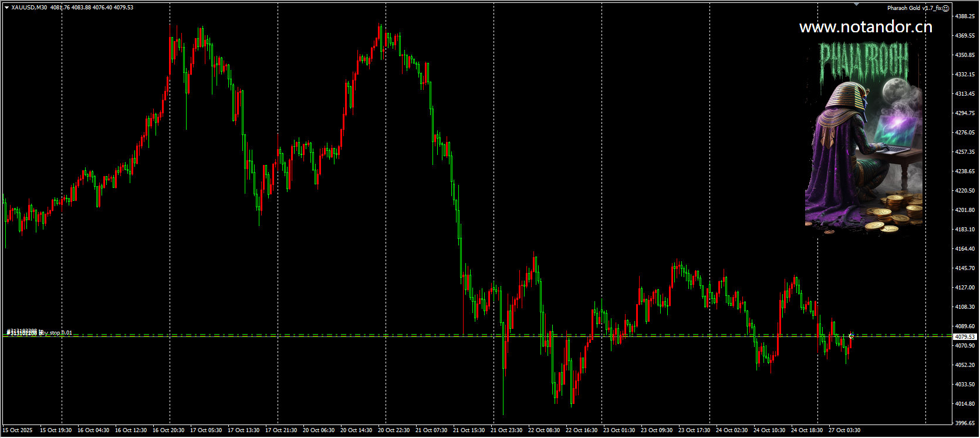Image resolution: width=980 pixels, height=438 pixels.
Task: Click the latest candle crosshair marker
Action: [x=851, y=336]
